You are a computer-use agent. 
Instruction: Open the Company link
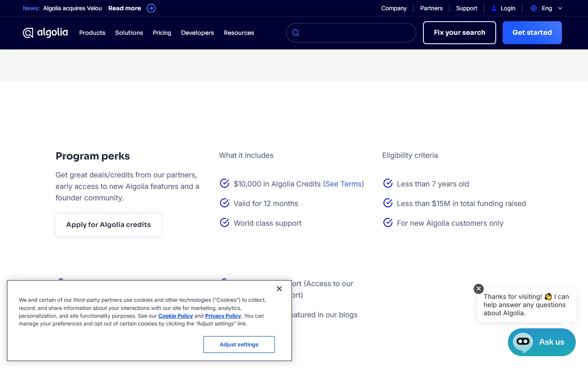tap(394, 8)
